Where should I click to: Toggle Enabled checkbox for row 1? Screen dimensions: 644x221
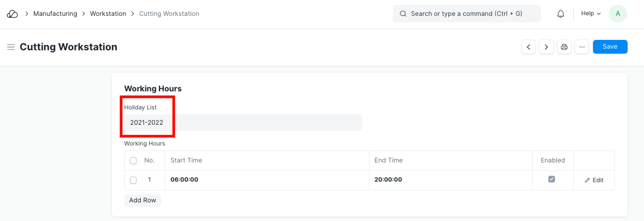coord(552,179)
